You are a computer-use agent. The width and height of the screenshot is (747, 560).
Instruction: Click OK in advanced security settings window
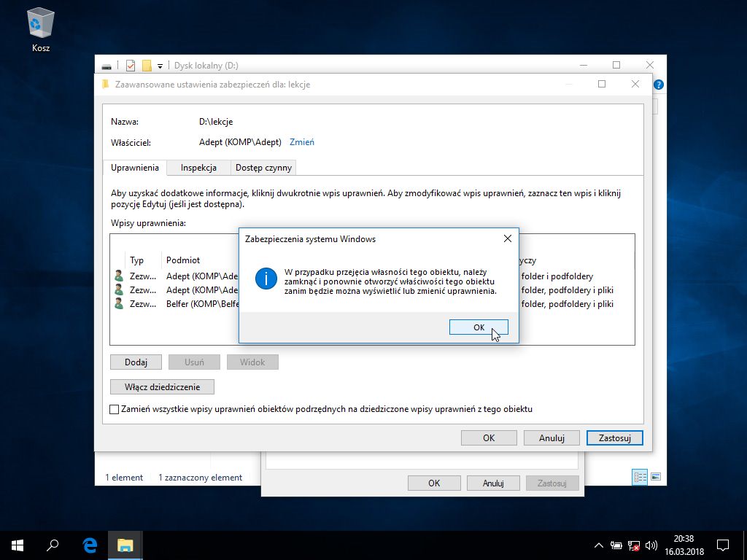[489, 437]
